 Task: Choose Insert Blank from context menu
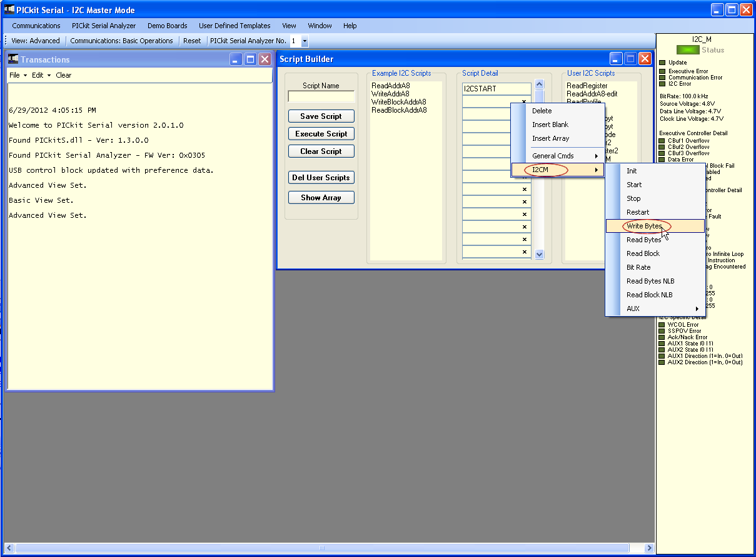pyautogui.click(x=558, y=125)
